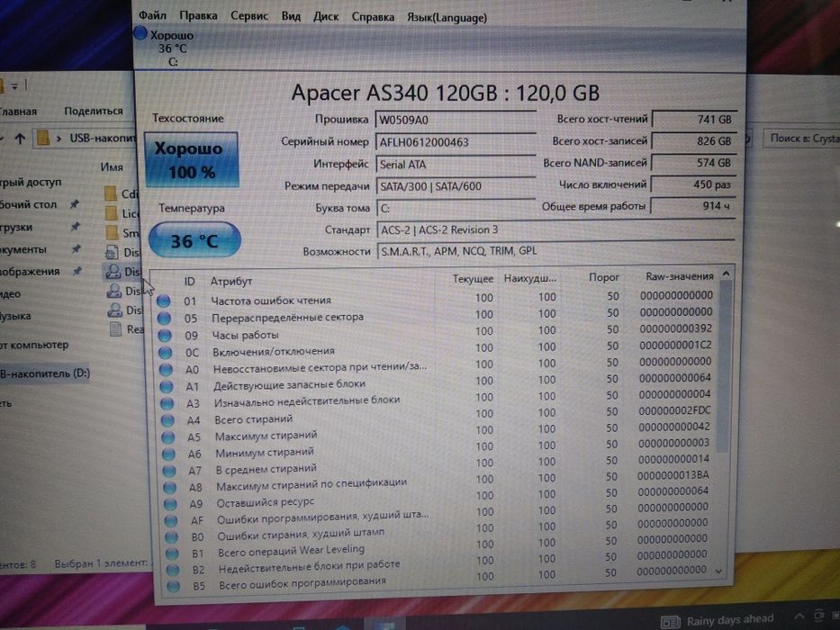Open the Файл menu

152,15
